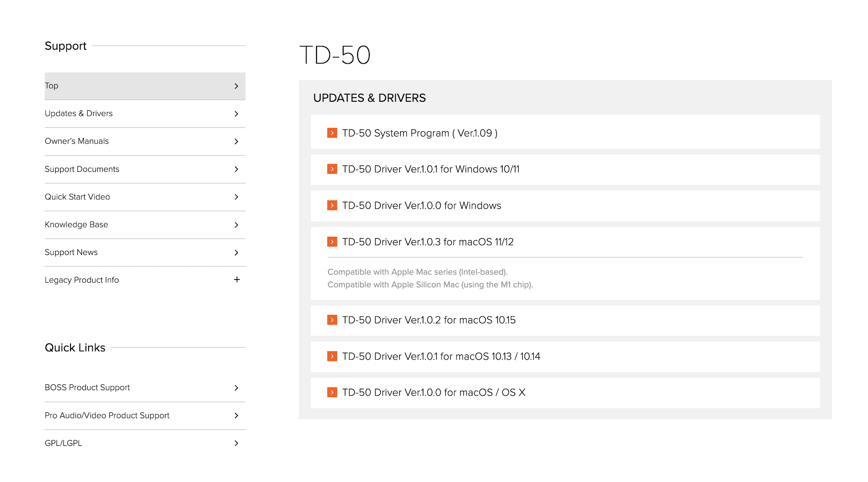Click orange arrow icon for macOS / OS X driver
The image size is (868, 482).
click(x=332, y=392)
